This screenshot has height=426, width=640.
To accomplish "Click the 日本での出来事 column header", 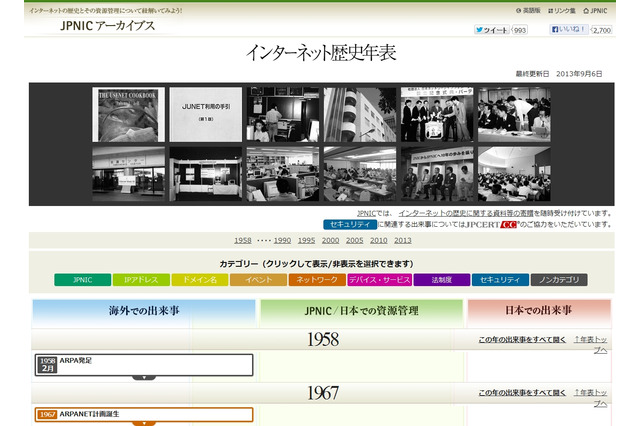I will pos(539,313).
